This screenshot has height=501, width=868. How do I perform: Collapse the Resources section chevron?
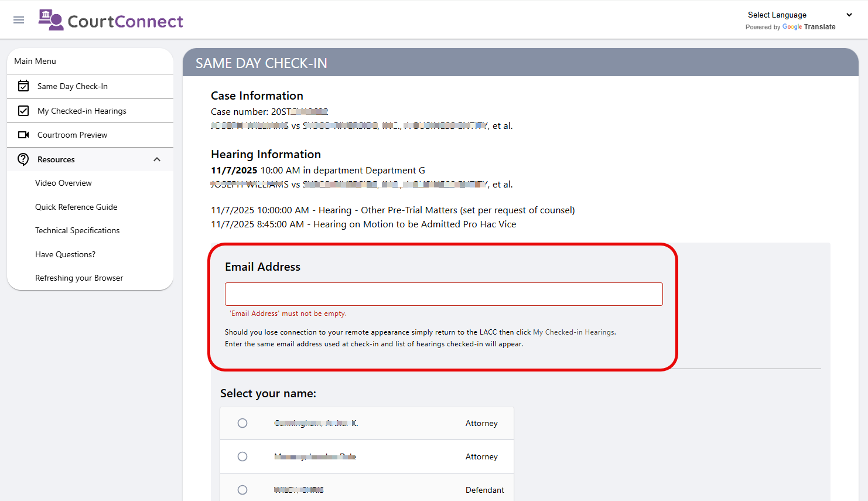(x=157, y=159)
